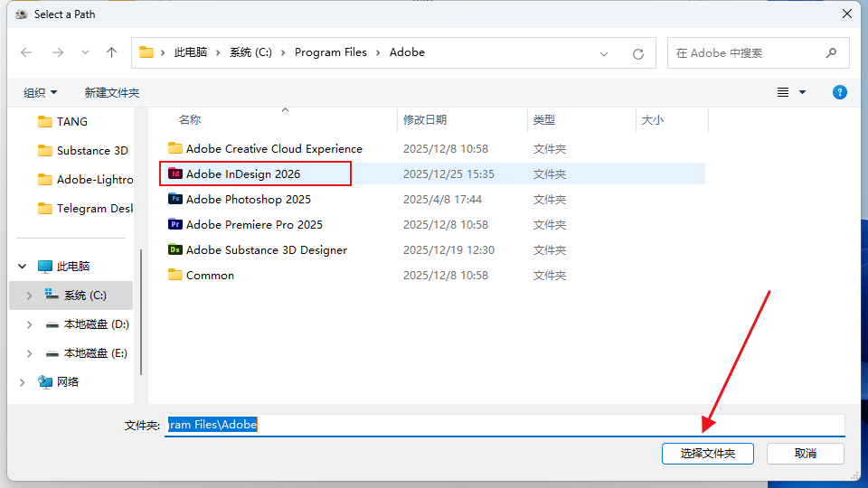This screenshot has width=868, height=488.
Task: Select 系统 (C:) in the breadcrumb
Action: pyautogui.click(x=250, y=52)
